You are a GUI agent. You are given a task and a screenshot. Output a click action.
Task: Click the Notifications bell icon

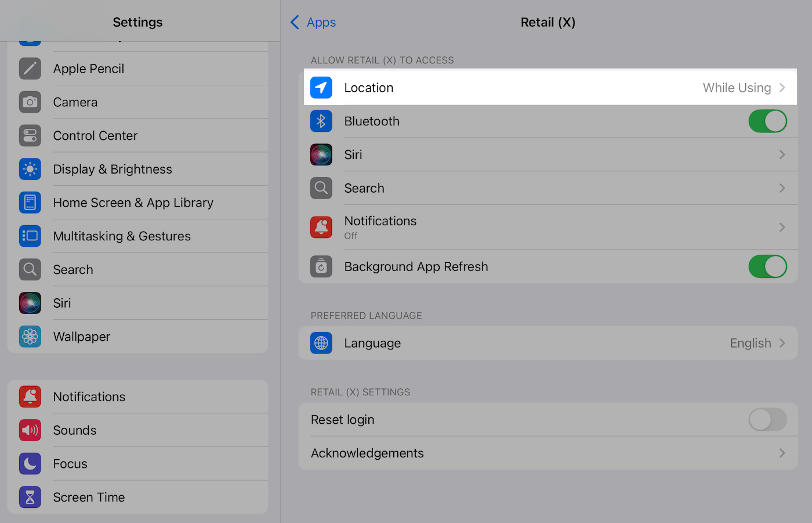[x=321, y=227]
